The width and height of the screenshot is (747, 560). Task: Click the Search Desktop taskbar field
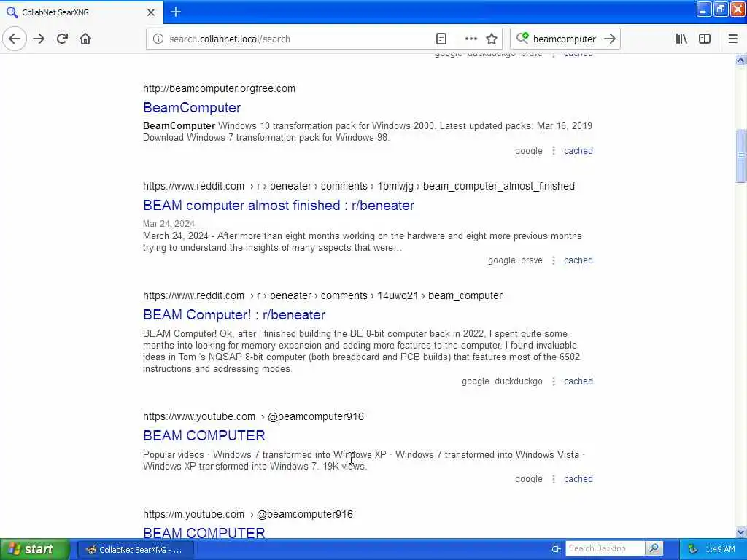[605, 548]
